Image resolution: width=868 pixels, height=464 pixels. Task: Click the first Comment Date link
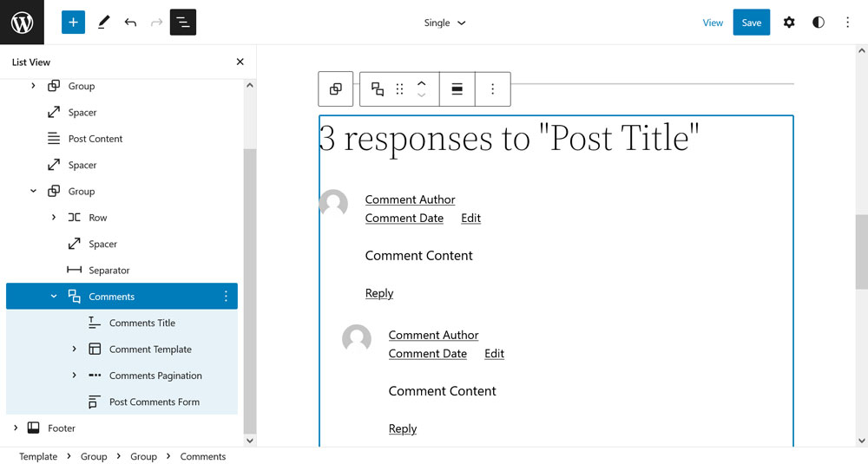404,218
